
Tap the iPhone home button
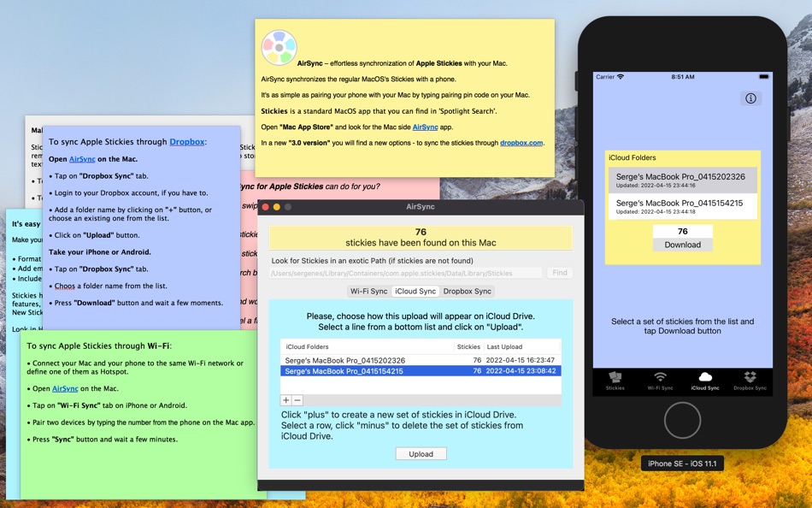point(682,421)
